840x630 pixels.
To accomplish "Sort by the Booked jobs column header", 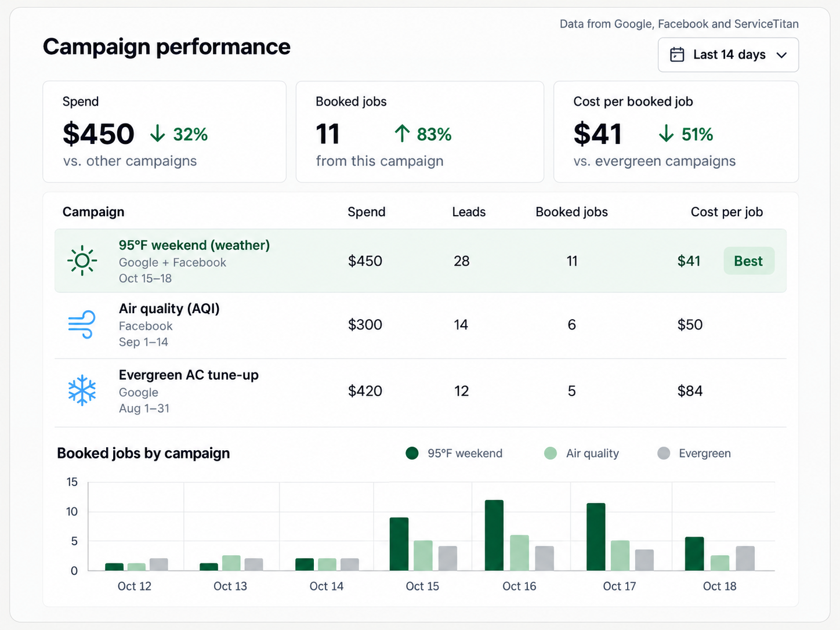I will 572,212.
